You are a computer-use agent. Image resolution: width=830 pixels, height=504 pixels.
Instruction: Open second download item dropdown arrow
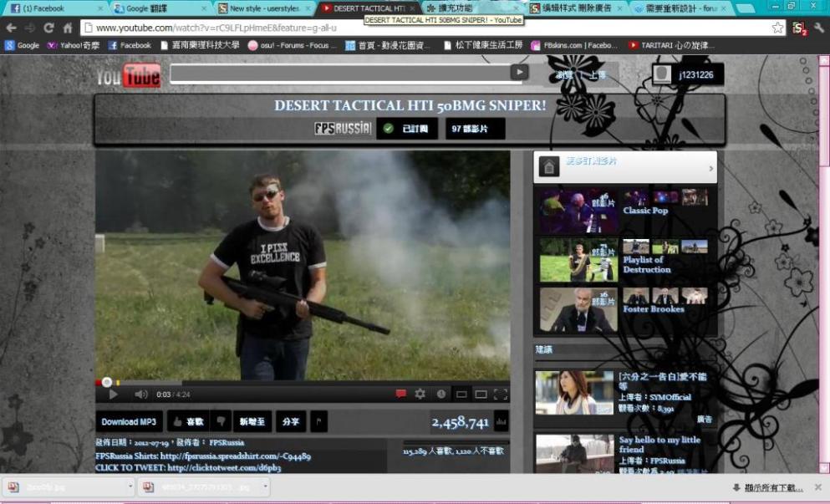click(x=265, y=486)
